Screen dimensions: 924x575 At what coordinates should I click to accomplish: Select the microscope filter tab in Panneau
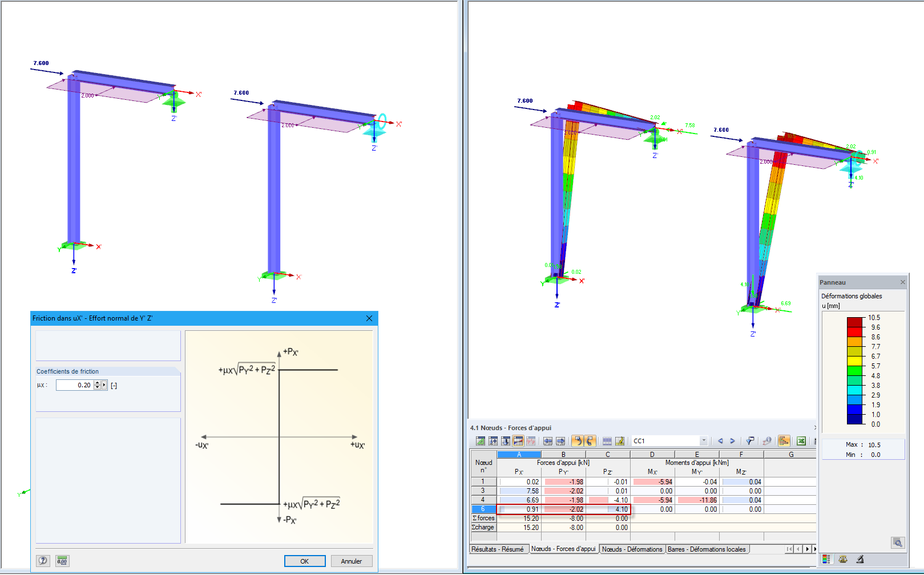click(860, 560)
